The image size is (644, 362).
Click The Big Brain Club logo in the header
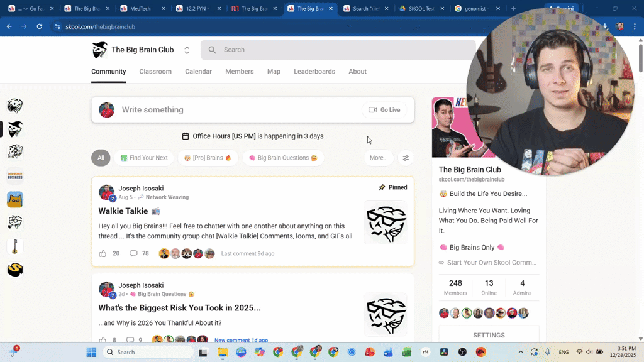pyautogui.click(x=100, y=50)
